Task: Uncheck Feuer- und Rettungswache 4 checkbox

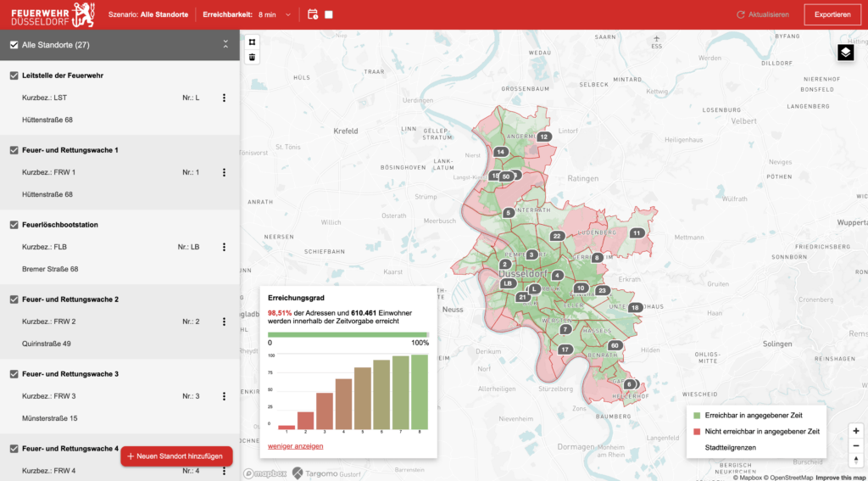Action: click(14, 449)
